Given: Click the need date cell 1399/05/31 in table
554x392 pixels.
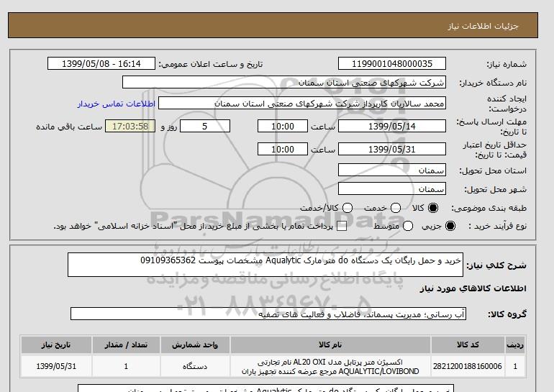Looking at the screenshot, I should 56,366.
